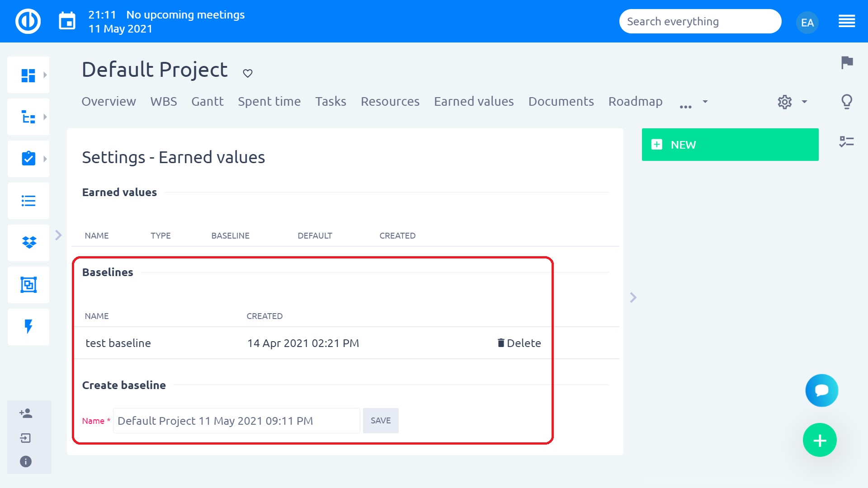The height and width of the screenshot is (488, 868).
Task: Toggle favorite heart next to Default Project
Action: [247, 73]
